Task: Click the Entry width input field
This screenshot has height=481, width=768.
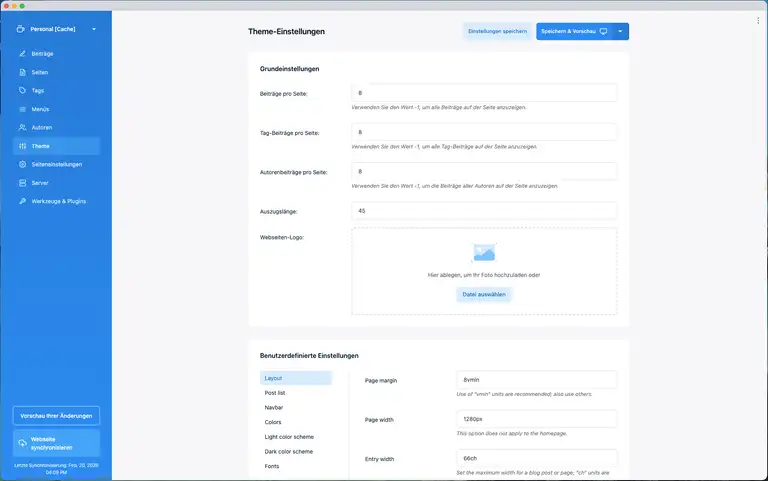Action: (537, 458)
